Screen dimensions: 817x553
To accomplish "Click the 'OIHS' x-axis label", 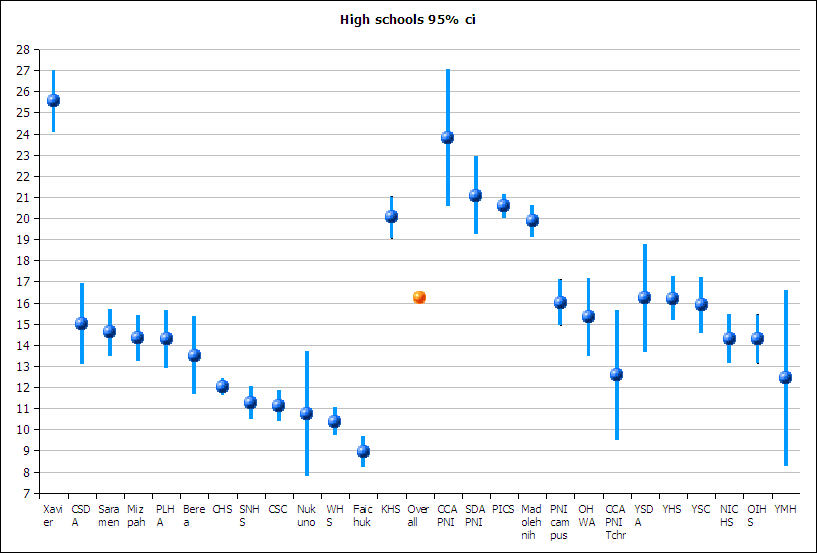I will (x=757, y=515).
